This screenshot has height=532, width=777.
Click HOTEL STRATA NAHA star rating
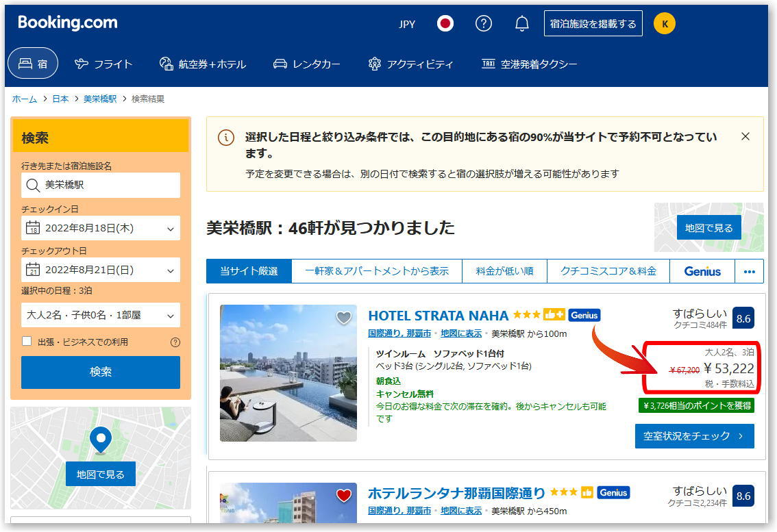click(x=526, y=314)
